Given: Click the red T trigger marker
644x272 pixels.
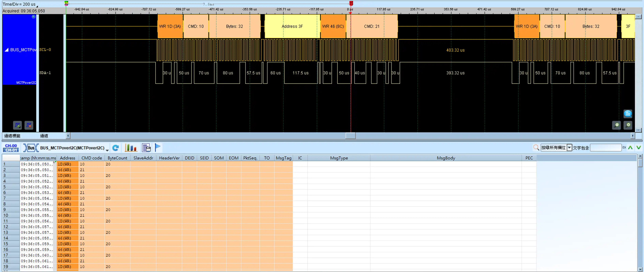Looking at the screenshot, I should pos(351,4).
